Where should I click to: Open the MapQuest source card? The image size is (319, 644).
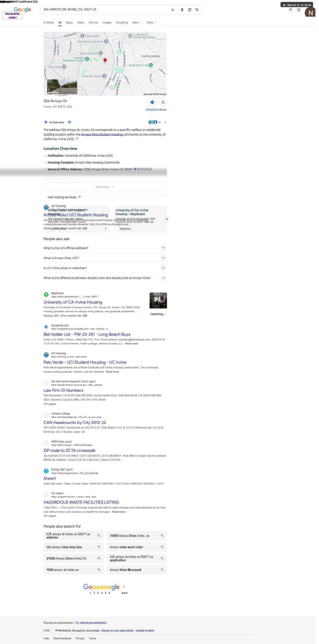(140, 219)
